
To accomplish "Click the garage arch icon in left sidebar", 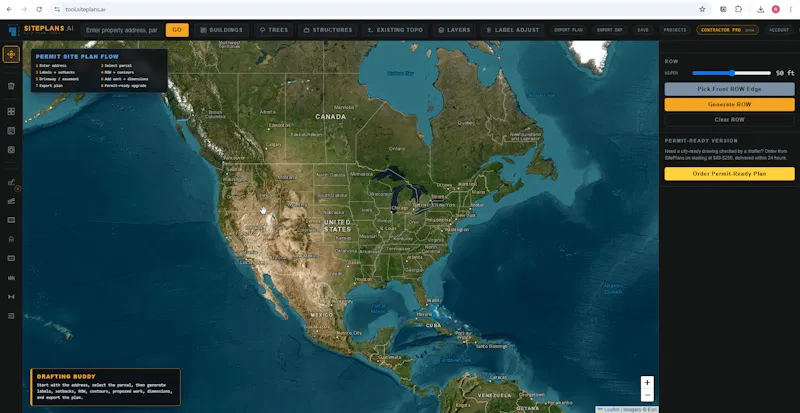I will [11, 239].
